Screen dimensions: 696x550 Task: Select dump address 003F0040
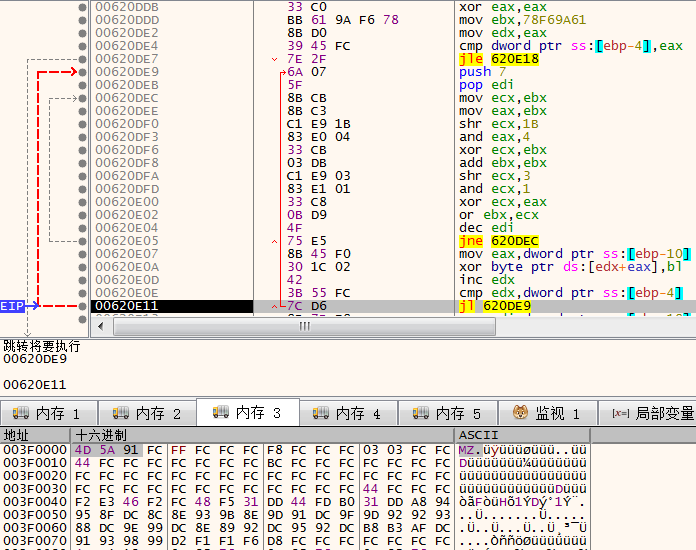click(x=35, y=502)
